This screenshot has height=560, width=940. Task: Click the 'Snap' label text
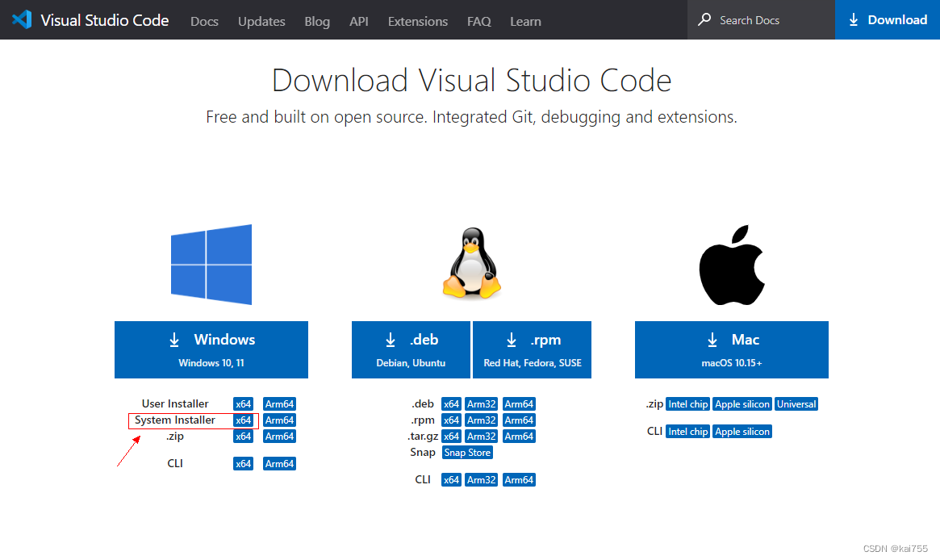coord(423,453)
